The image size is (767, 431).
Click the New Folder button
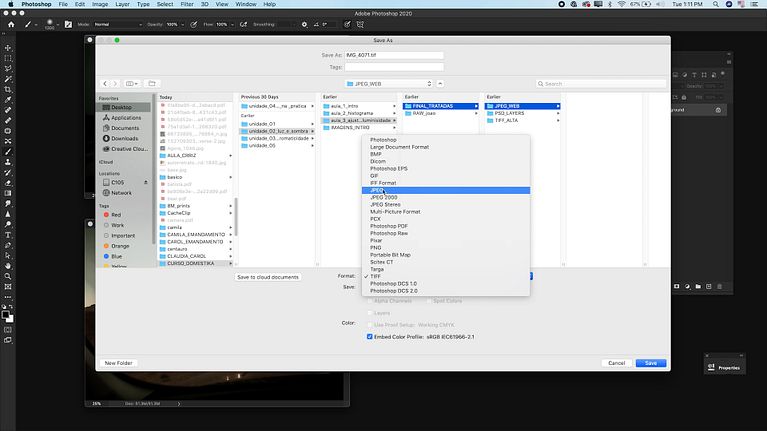[119, 363]
